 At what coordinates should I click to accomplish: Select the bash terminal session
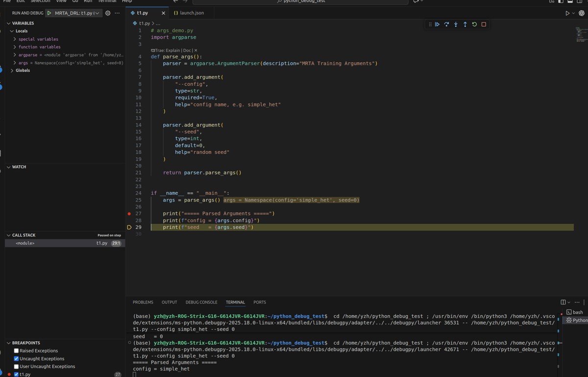[x=577, y=312]
